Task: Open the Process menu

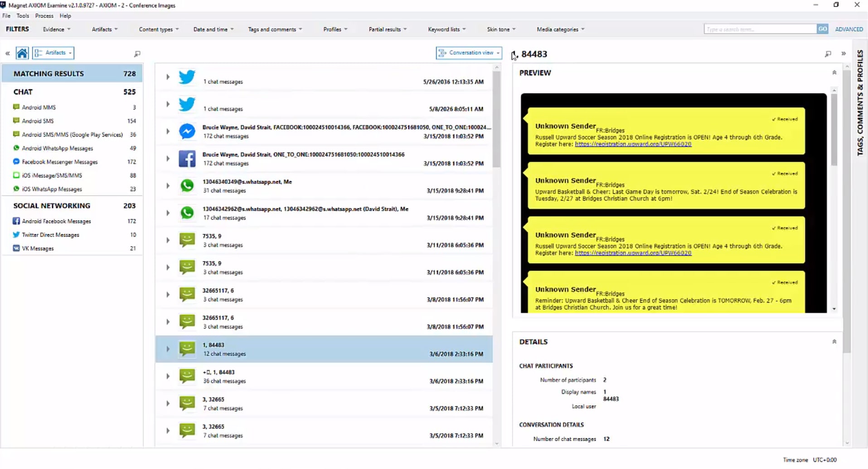Action: pos(44,15)
